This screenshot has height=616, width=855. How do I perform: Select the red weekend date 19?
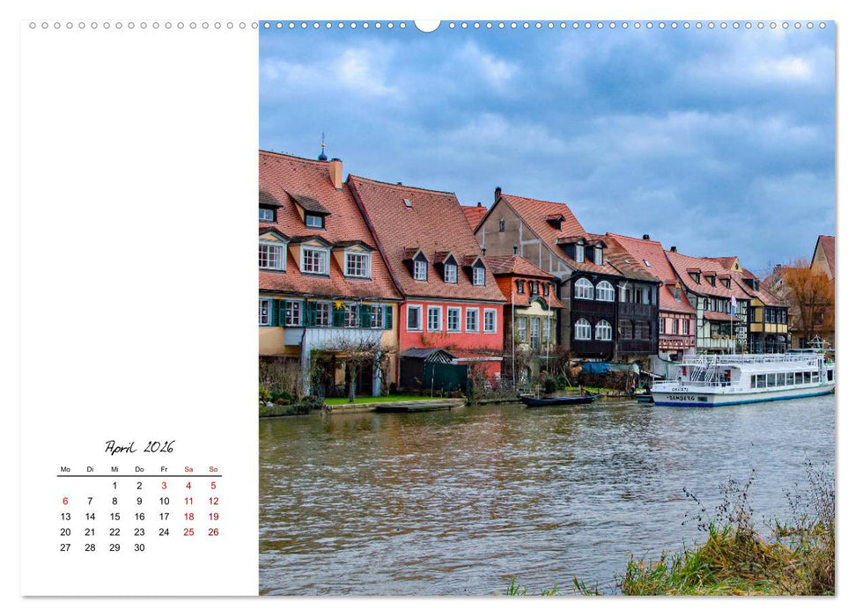click(x=212, y=516)
